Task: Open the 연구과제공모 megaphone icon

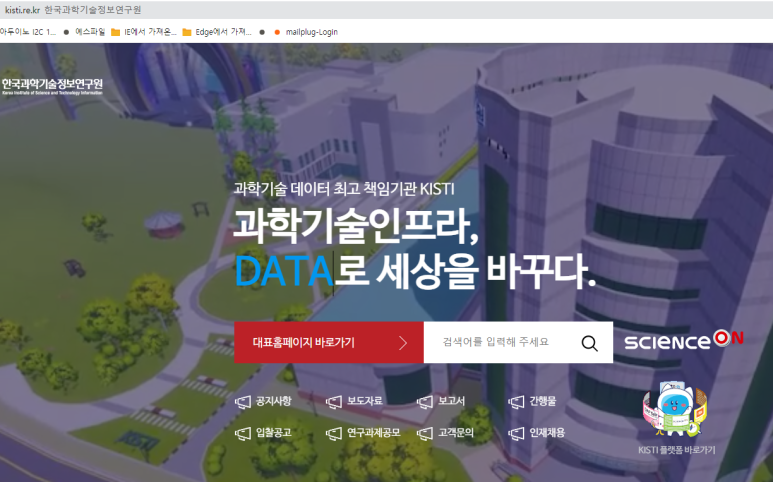Action: point(334,434)
